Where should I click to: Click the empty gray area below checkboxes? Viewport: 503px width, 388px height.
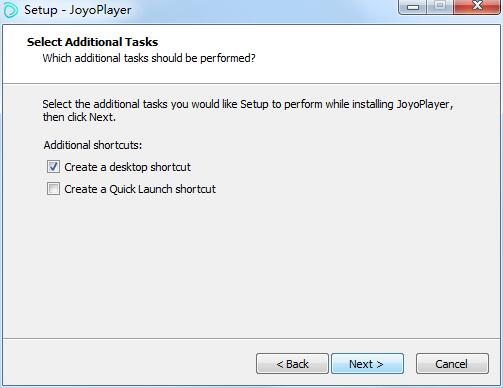click(x=250, y=267)
